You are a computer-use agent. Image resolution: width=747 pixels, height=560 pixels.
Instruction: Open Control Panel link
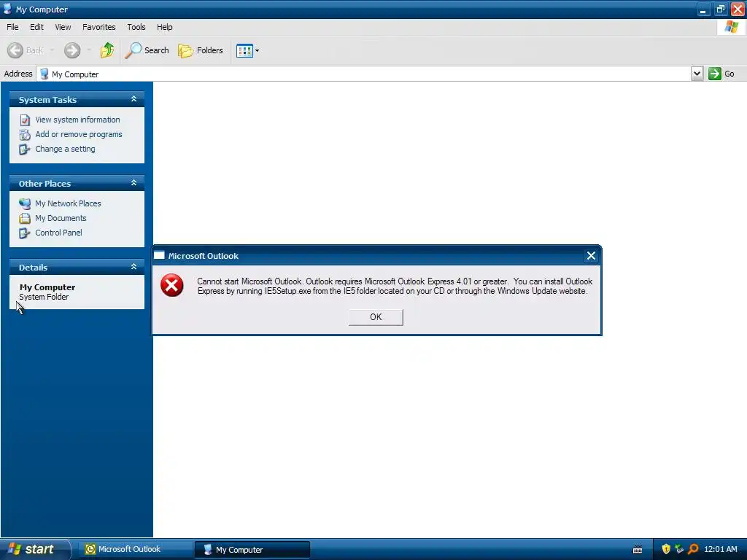pos(58,233)
